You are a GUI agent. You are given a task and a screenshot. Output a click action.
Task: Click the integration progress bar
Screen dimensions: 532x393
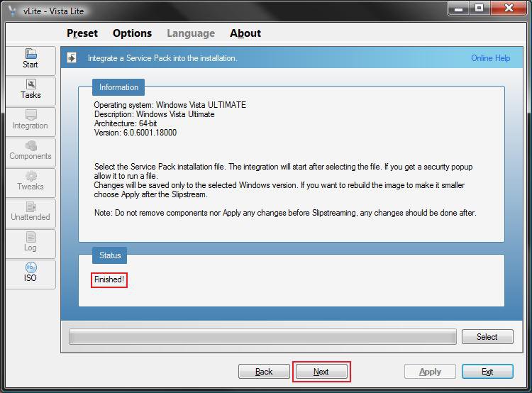point(262,337)
